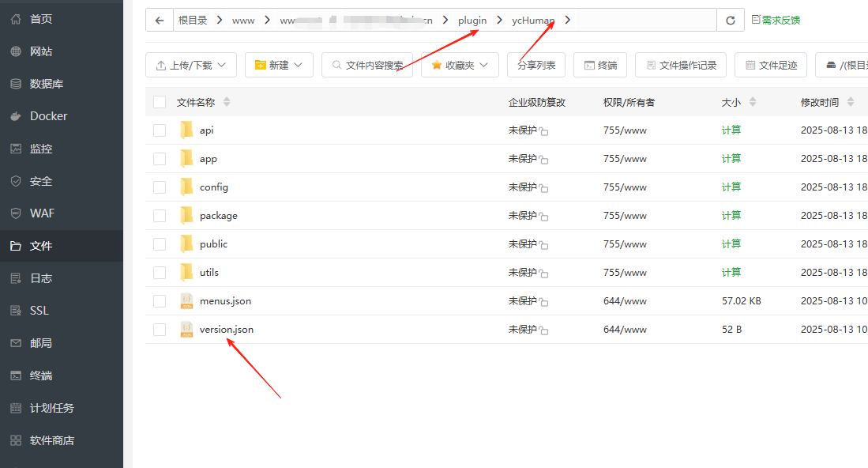The image size is (868, 468).
Task: Check the utils folder checkbox
Action: tap(160, 273)
